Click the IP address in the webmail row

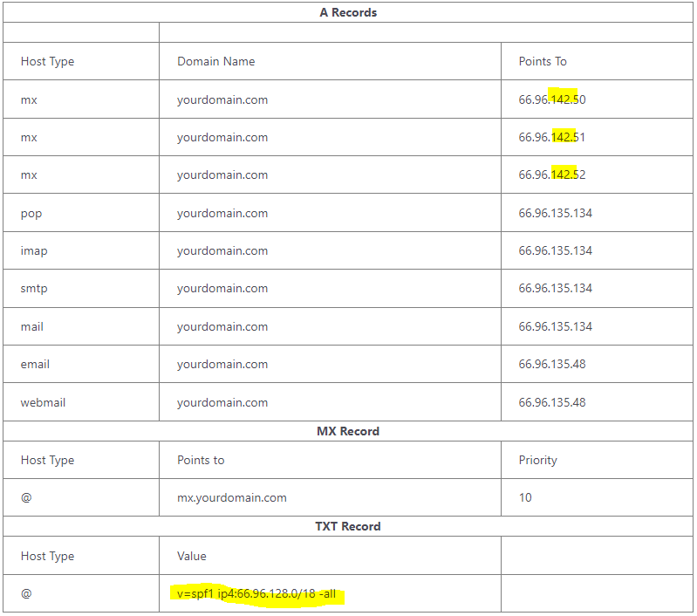point(551,402)
